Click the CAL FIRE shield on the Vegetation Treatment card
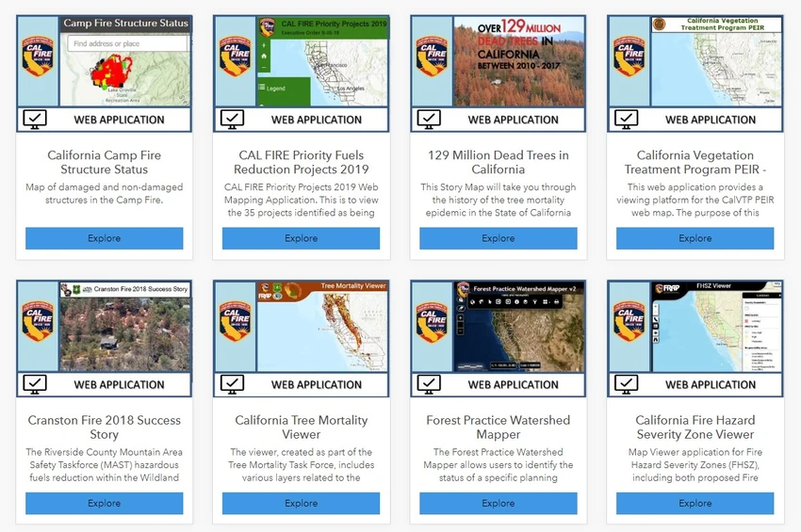Image resolution: width=801 pixels, height=532 pixels. (x=629, y=56)
